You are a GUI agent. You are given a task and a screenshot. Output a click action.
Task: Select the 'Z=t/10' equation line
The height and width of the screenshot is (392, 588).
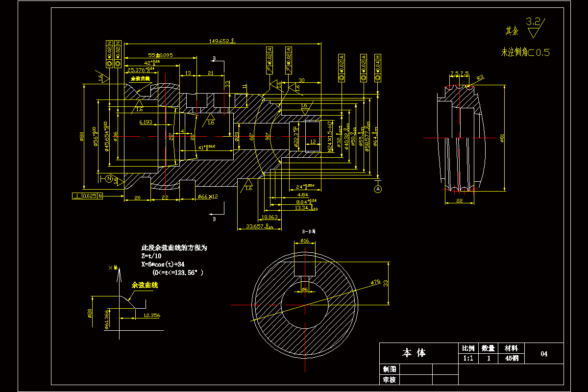click(x=150, y=256)
